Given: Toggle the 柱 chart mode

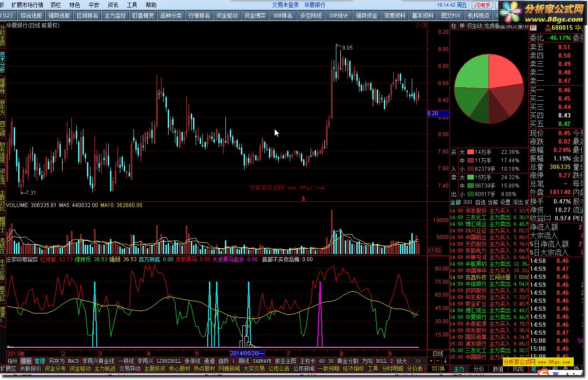Looking at the screenshot, I should [x=454, y=26].
